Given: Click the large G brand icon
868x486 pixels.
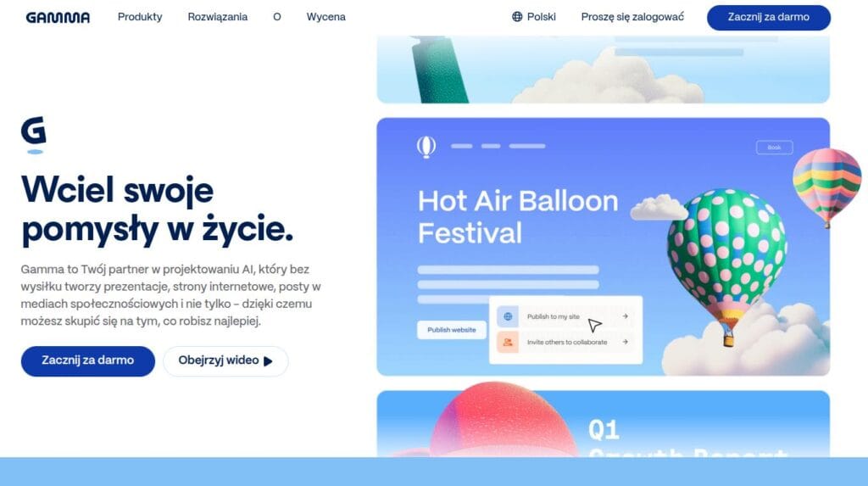Looking at the screenshot, I should click(x=34, y=135).
